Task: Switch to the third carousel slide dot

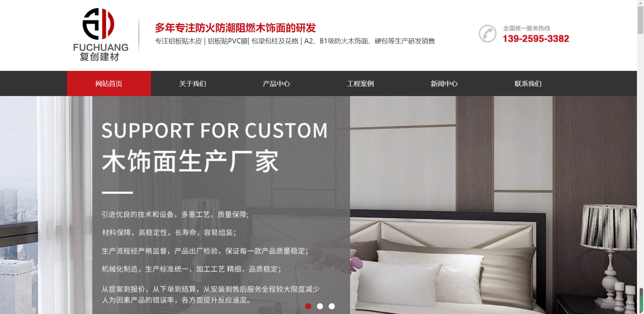Action: tap(332, 306)
